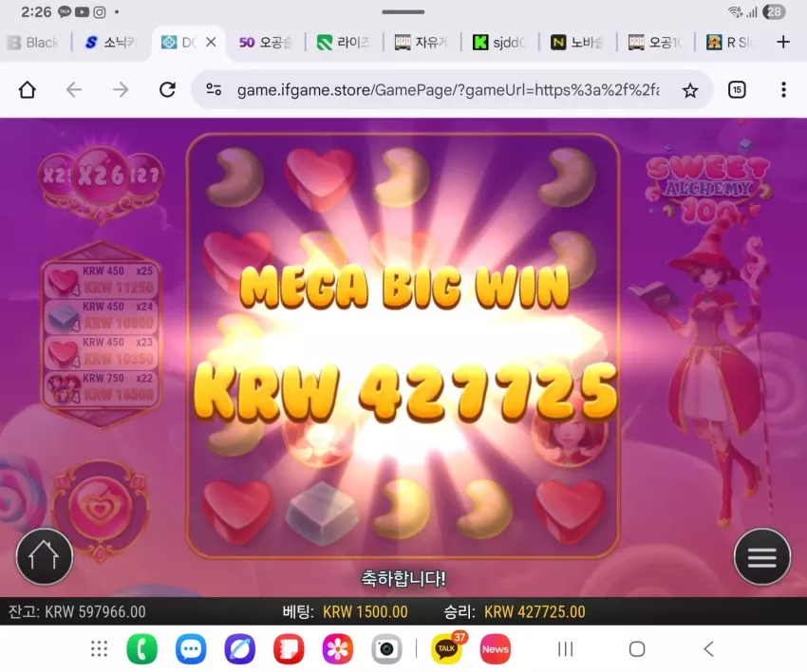Switch to the 자유게 tab

point(422,42)
